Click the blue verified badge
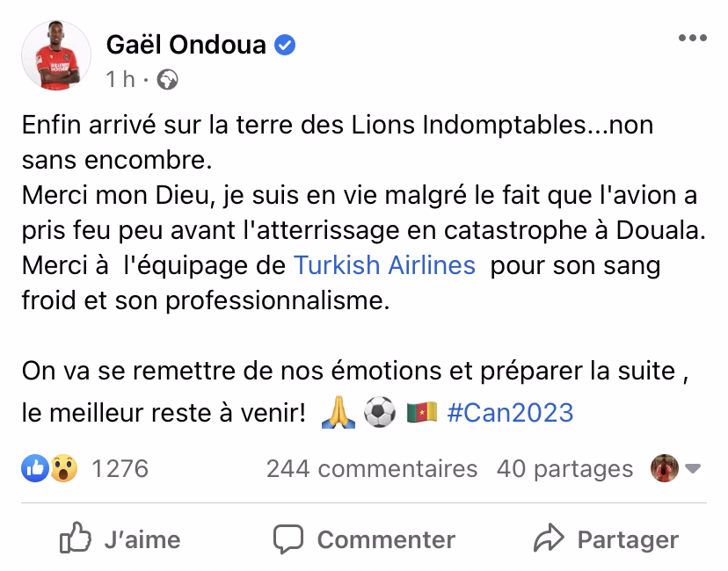This screenshot has width=728, height=571. click(285, 44)
